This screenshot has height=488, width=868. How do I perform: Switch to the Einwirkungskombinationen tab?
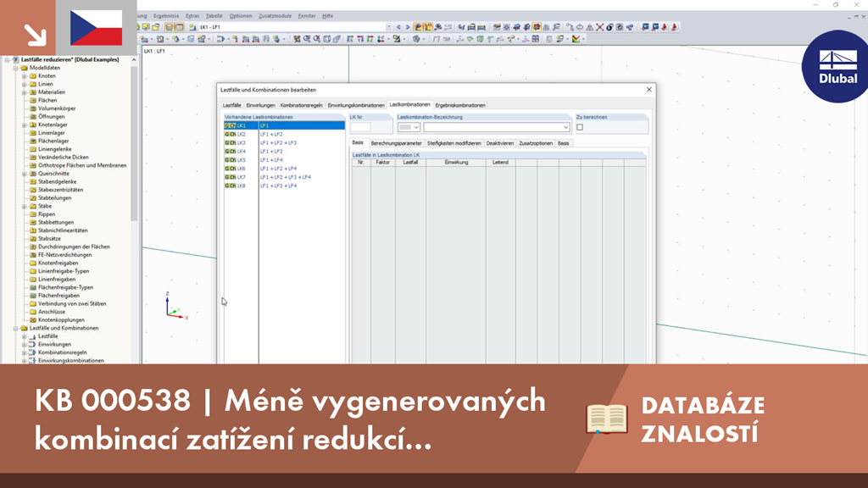(356, 105)
